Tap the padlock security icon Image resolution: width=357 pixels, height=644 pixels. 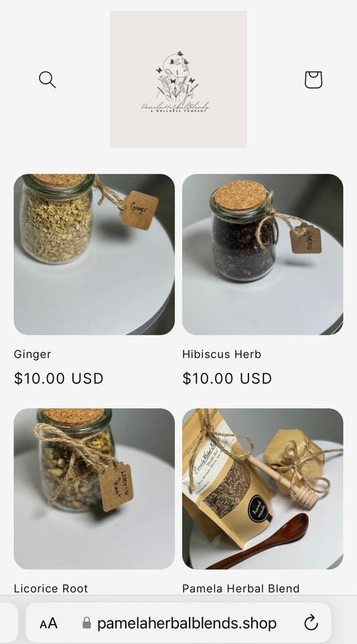(x=86, y=623)
